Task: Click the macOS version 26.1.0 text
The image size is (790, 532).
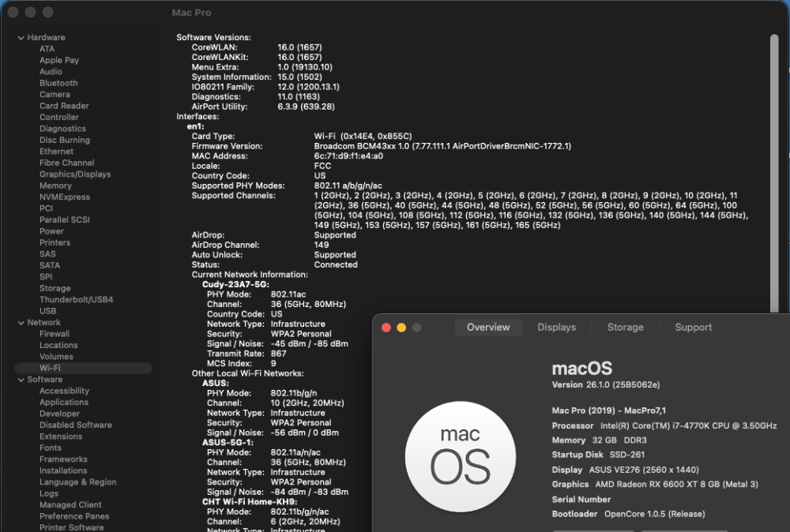Action: [606, 384]
